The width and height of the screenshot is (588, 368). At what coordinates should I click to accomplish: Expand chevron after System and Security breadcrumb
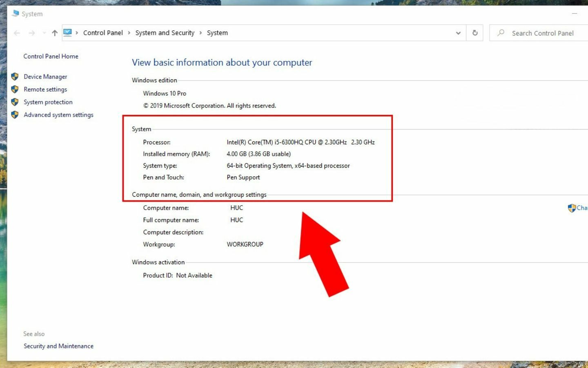click(x=200, y=33)
